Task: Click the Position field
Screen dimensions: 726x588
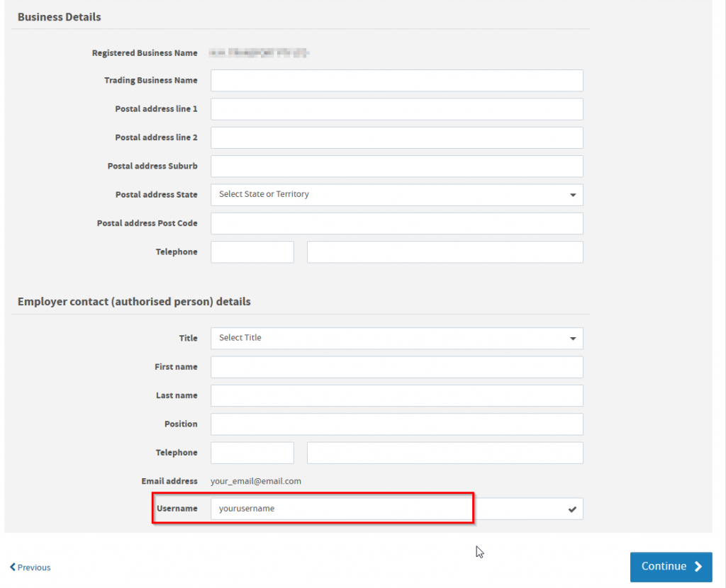Action: [397, 424]
